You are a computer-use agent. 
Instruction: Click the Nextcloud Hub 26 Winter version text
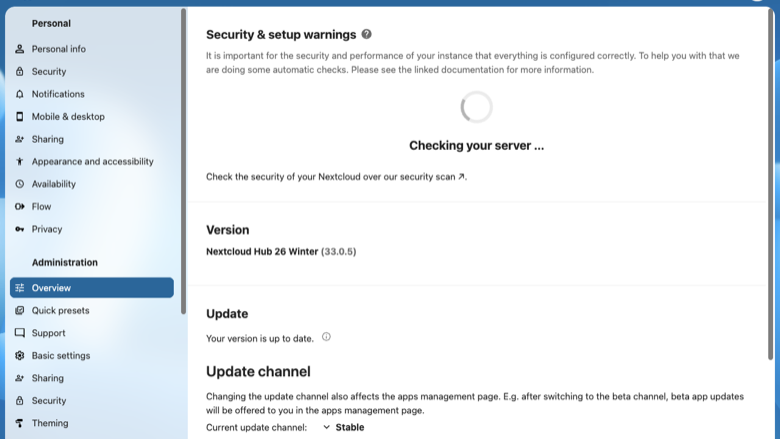[x=281, y=252]
